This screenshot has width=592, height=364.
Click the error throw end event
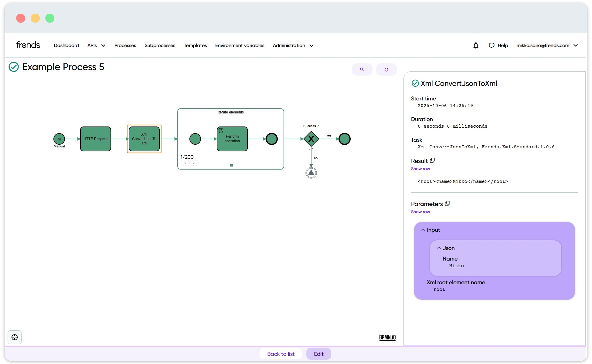(x=311, y=173)
